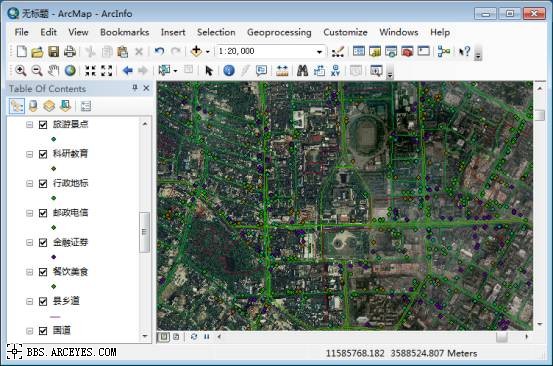Viewport: 553px width, 366px height.
Task: Create a new map document icon
Action: [x=22, y=51]
